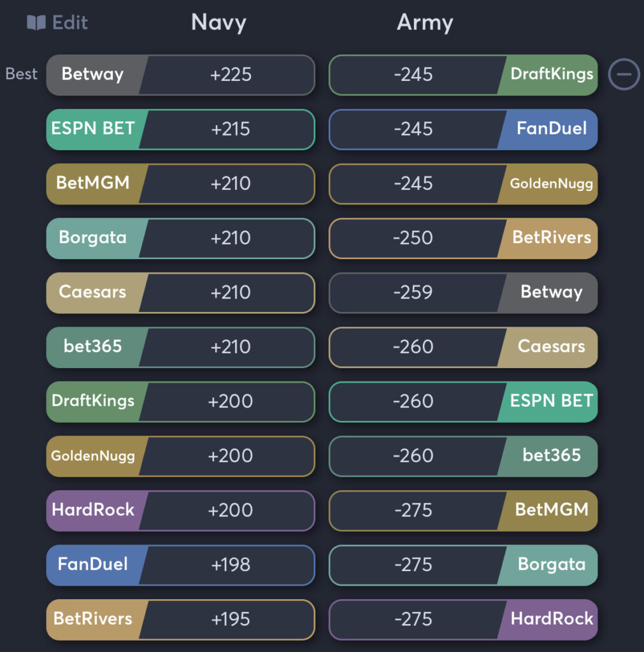
Task: Open the Edit sportsbooks link
Action: [57, 22]
